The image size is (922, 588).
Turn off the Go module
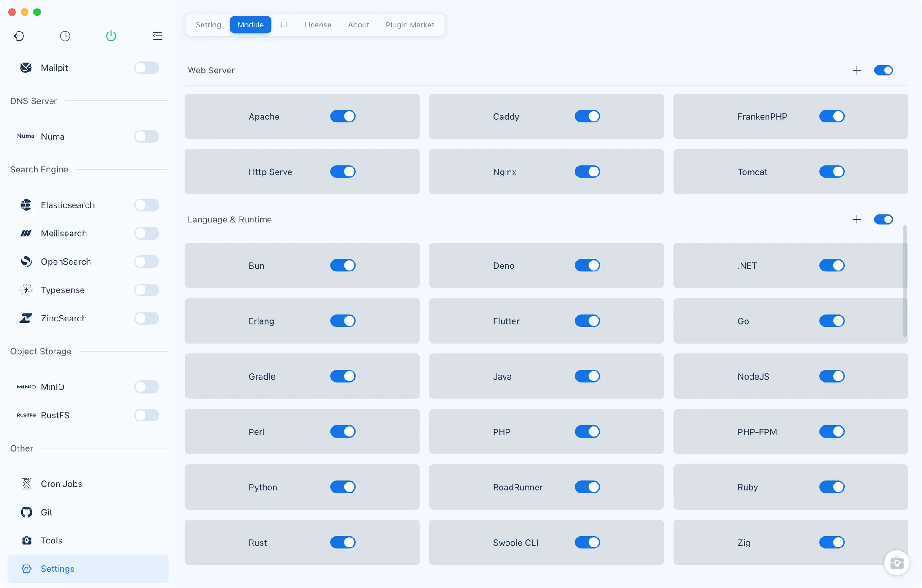(832, 321)
